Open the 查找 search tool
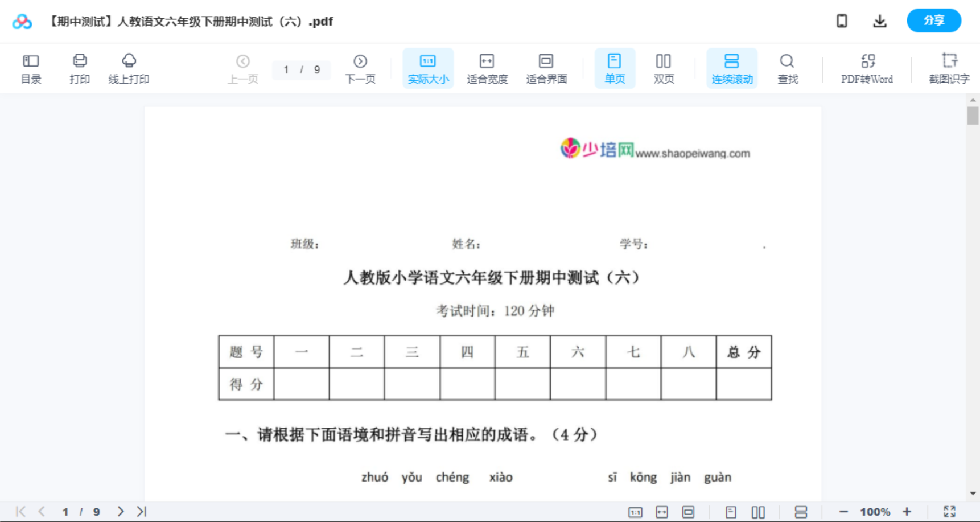The height and width of the screenshot is (522, 980). tap(787, 68)
